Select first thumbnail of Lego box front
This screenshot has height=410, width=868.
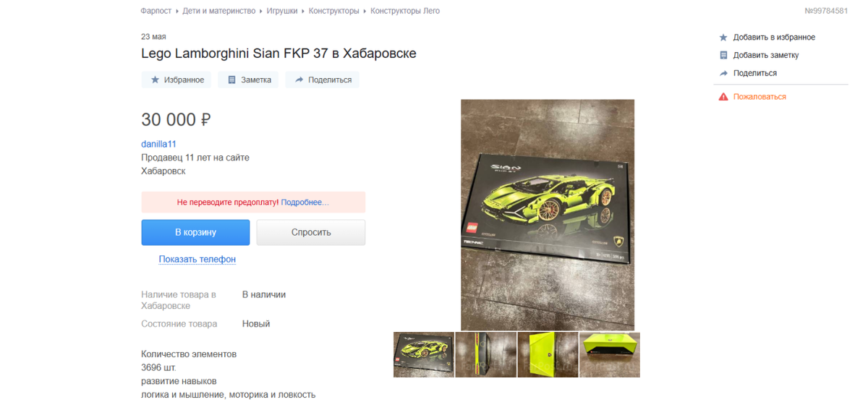pyautogui.click(x=424, y=354)
